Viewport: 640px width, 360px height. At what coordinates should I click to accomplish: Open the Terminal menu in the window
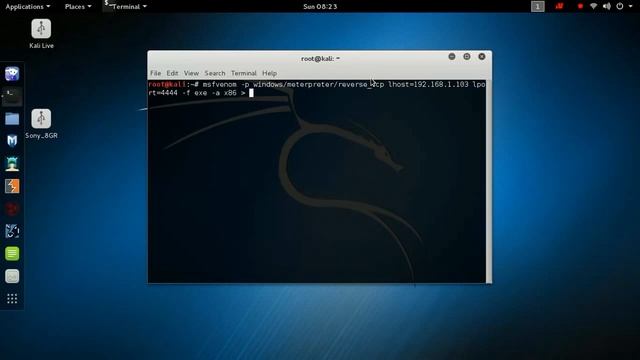(x=244, y=73)
